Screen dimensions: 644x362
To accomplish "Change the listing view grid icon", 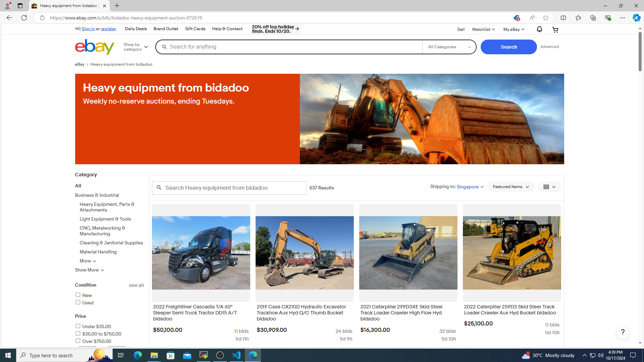I will (549, 187).
